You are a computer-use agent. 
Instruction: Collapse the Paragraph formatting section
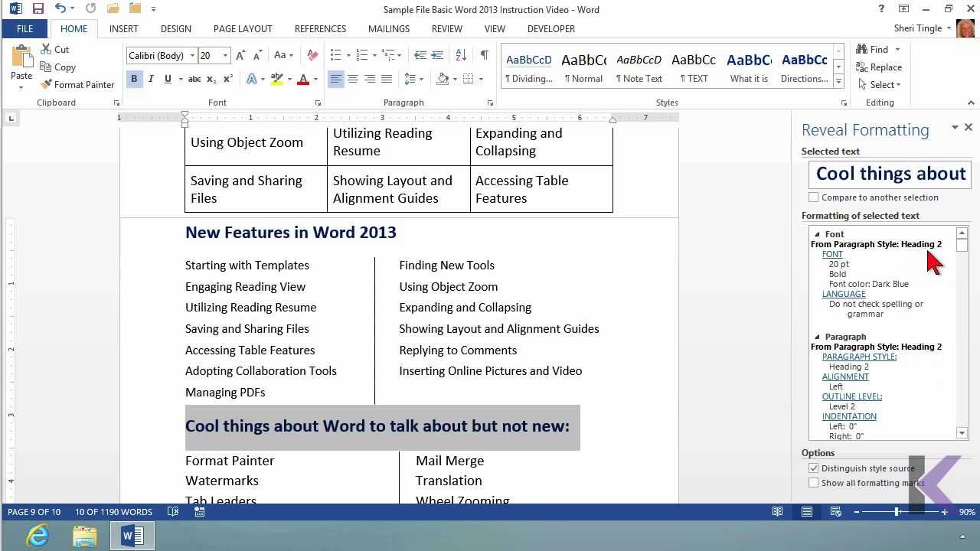[817, 337]
